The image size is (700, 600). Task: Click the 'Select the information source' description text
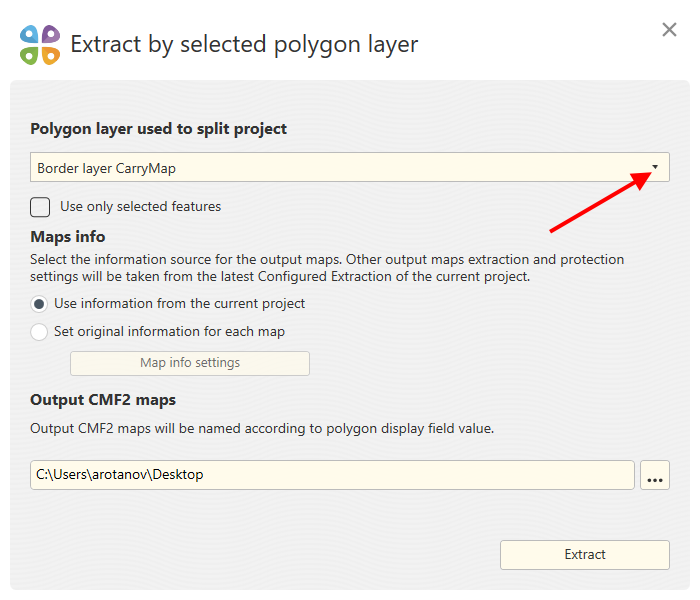click(x=327, y=268)
